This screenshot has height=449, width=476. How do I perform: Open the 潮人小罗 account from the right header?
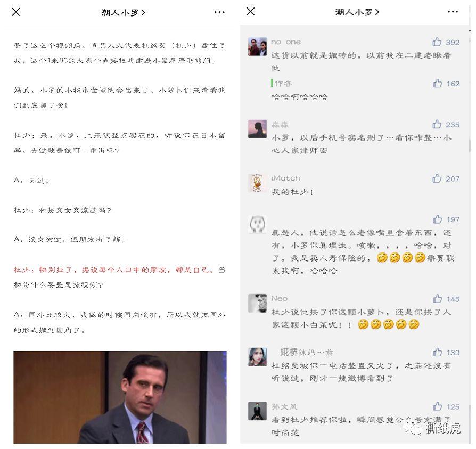click(x=357, y=12)
